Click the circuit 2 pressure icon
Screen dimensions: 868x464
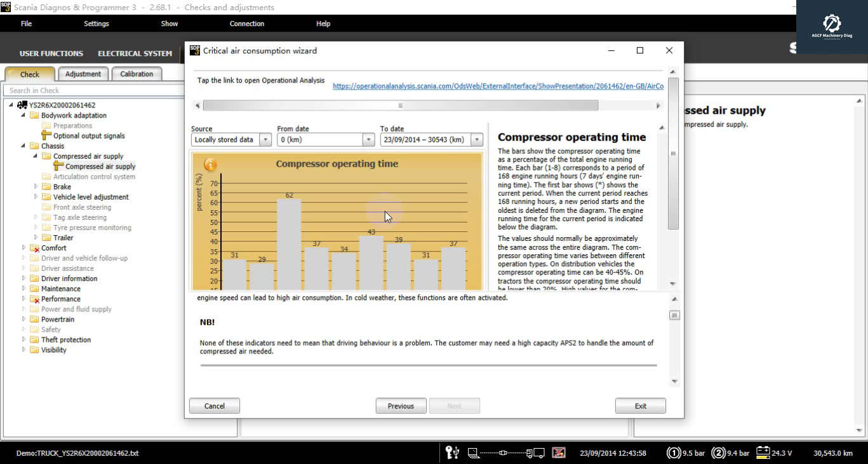[x=718, y=453]
